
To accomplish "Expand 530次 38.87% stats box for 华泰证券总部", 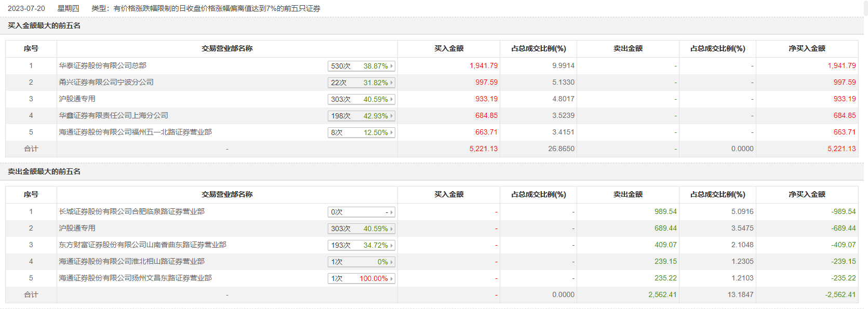I will pyautogui.click(x=362, y=66).
